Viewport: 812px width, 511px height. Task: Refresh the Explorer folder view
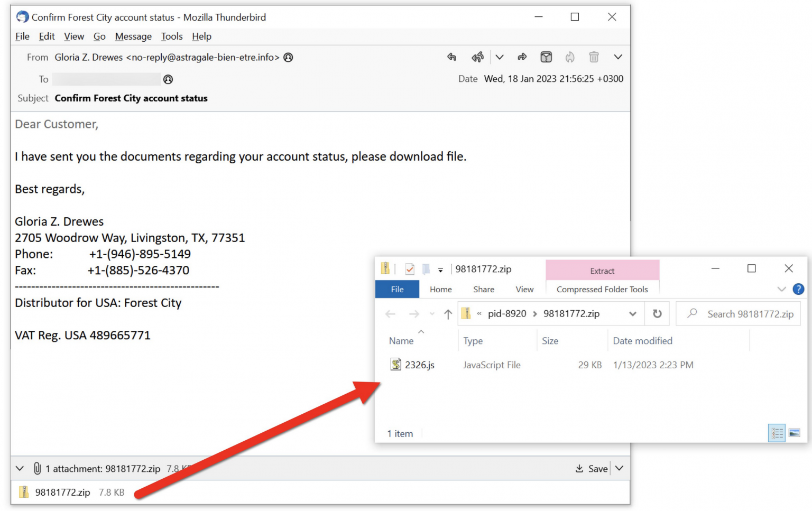[x=657, y=313]
